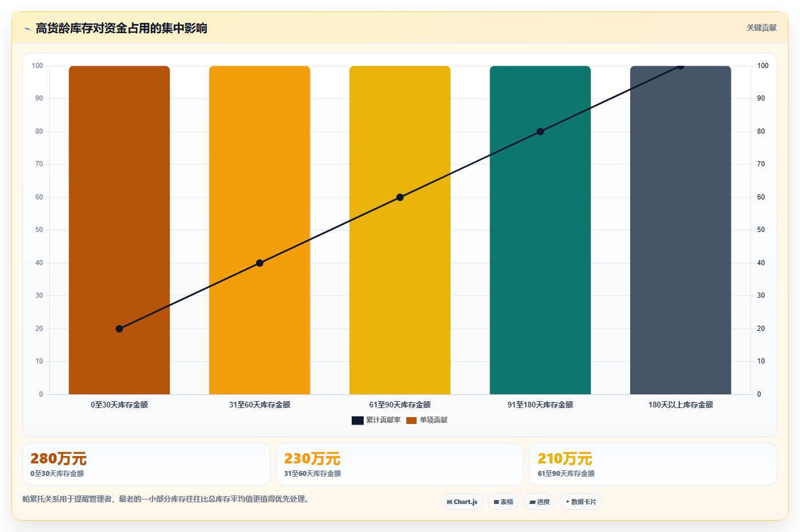Click the 280万元 data card
800x532 pixels.
[x=146, y=464]
